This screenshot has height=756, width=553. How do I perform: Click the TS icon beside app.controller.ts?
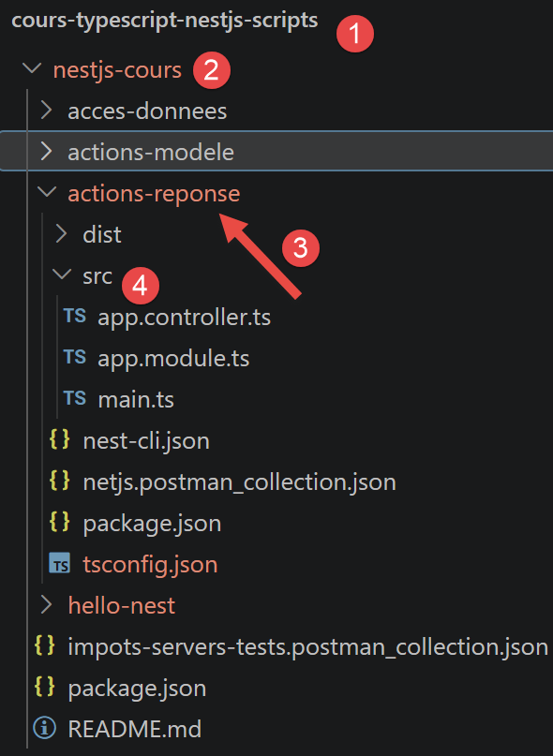75,317
